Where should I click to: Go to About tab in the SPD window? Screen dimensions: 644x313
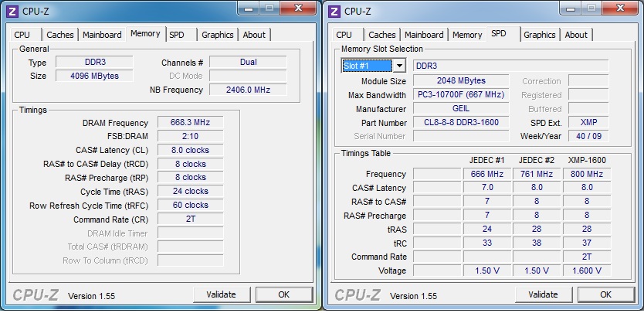pyautogui.click(x=576, y=35)
